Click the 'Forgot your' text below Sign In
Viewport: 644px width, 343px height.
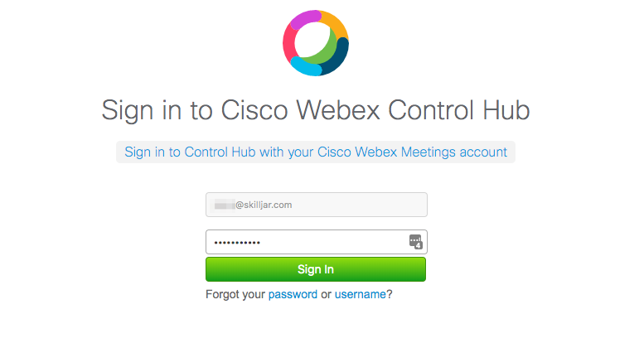pyautogui.click(x=235, y=294)
